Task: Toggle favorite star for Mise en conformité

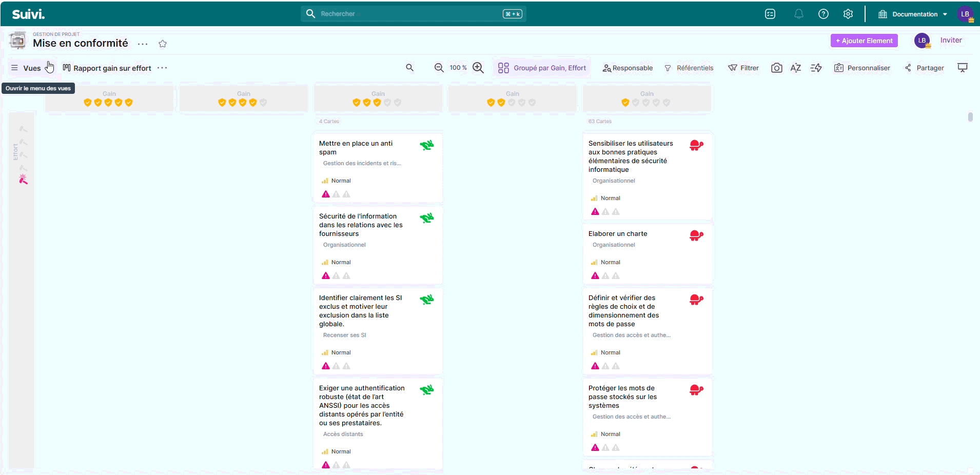Action: (x=163, y=44)
